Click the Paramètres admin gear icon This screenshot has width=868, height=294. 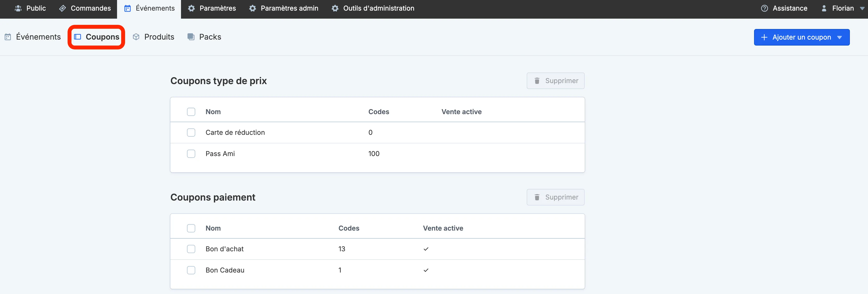pos(253,9)
